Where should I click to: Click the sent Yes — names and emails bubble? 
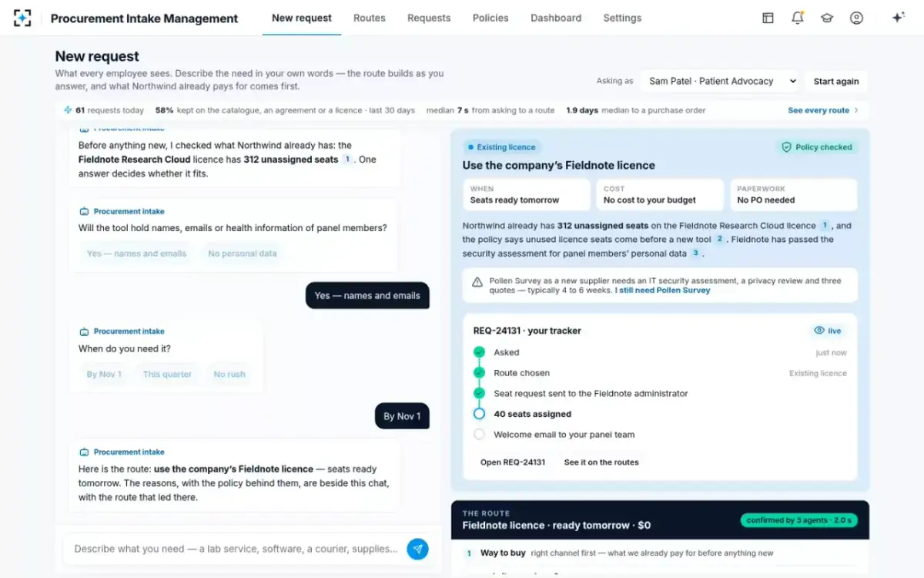click(x=367, y=295)
